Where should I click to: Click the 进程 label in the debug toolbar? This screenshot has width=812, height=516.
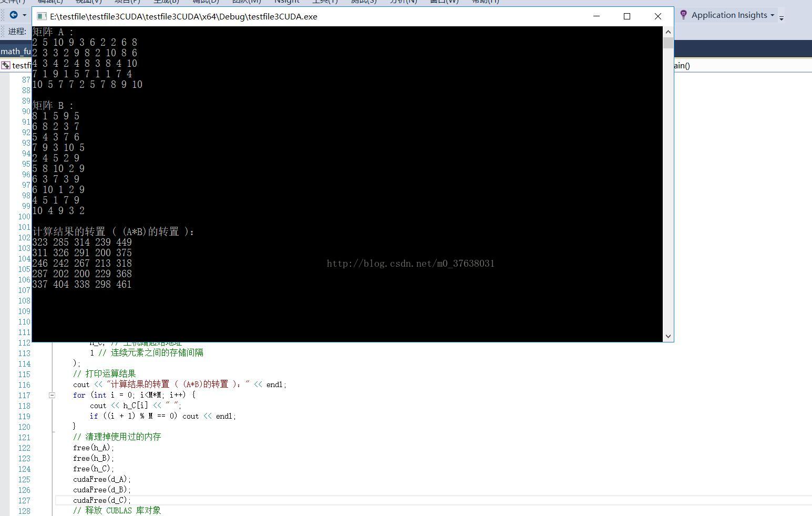(x=17, y=32)
